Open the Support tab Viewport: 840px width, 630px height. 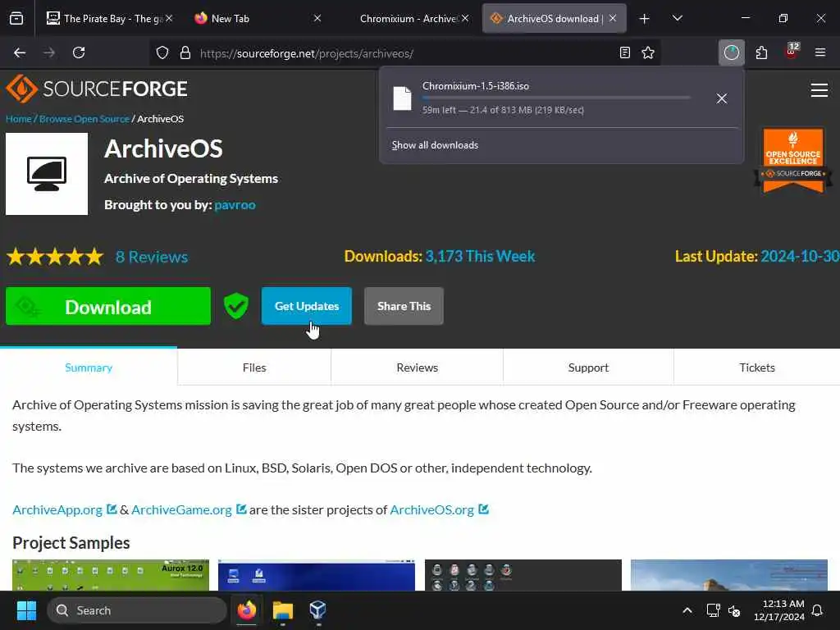click(x=588, y=367)
